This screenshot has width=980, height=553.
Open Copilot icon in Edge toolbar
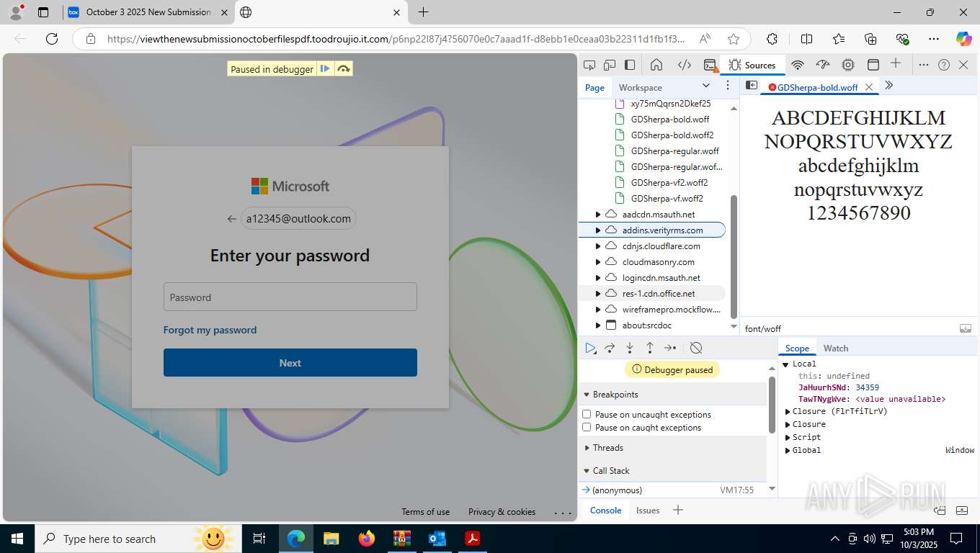(x=963, y=39)
